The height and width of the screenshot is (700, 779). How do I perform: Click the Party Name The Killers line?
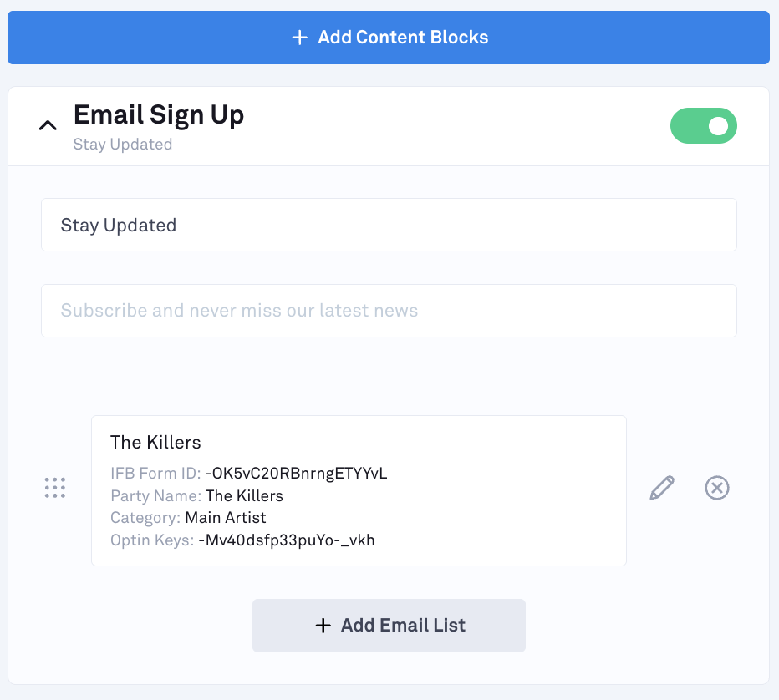(x=196, y=496)
